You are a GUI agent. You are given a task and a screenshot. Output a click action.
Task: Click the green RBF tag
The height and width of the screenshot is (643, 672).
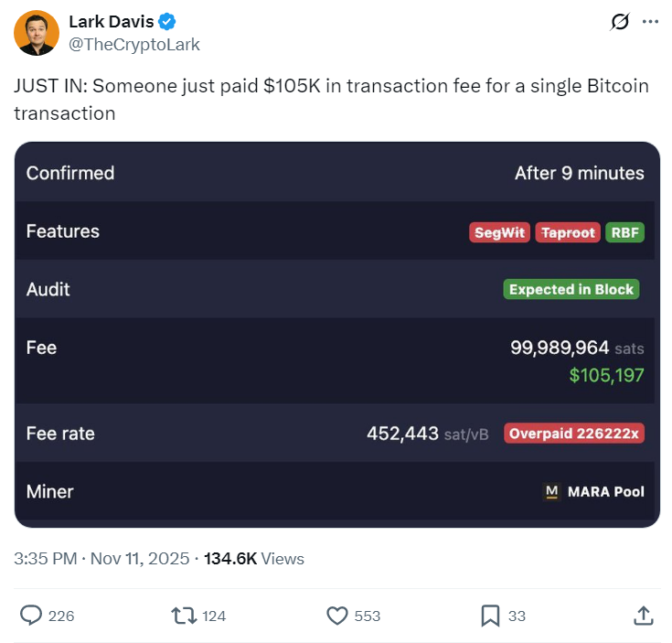pos(625,232)
